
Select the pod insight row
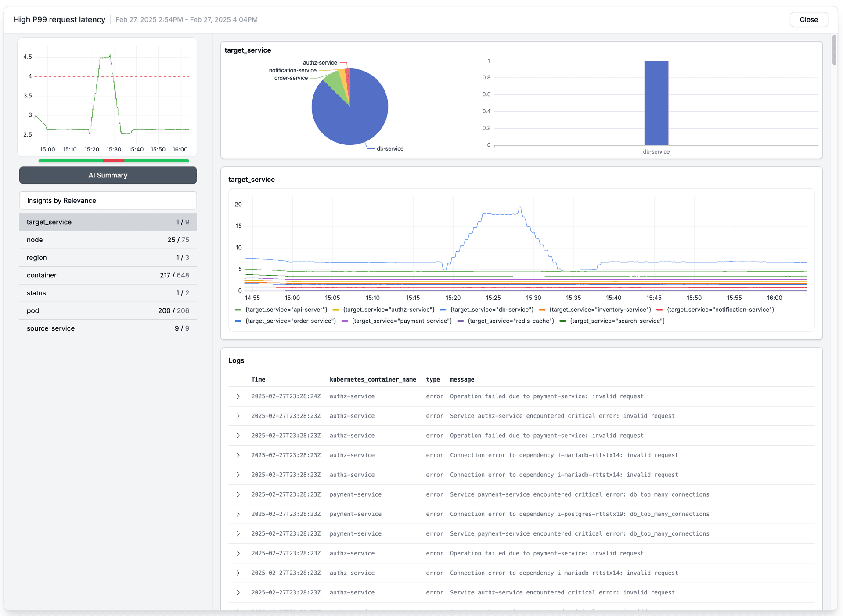click(108, 311)
